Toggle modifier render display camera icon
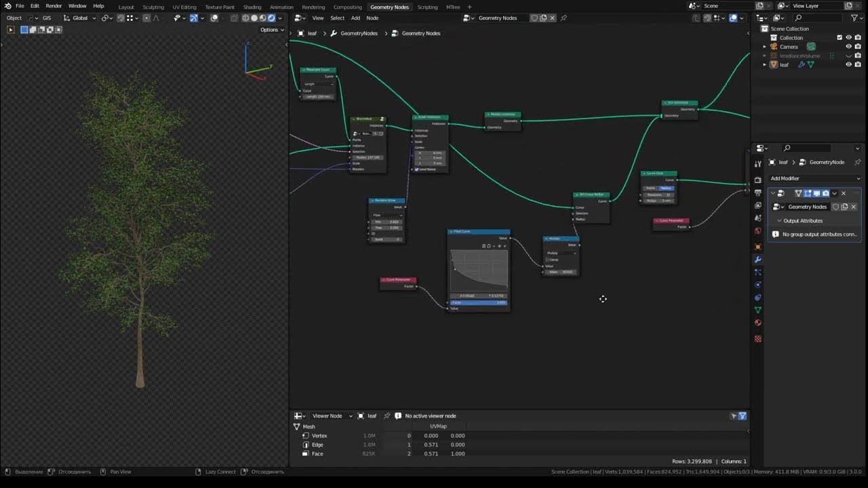This screenshot has width=868, height=488. point(825,193)
